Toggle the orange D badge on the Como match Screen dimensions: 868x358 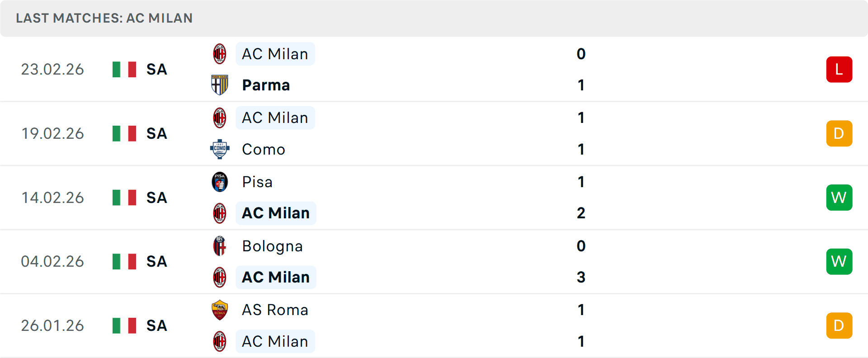click(839, 133)
